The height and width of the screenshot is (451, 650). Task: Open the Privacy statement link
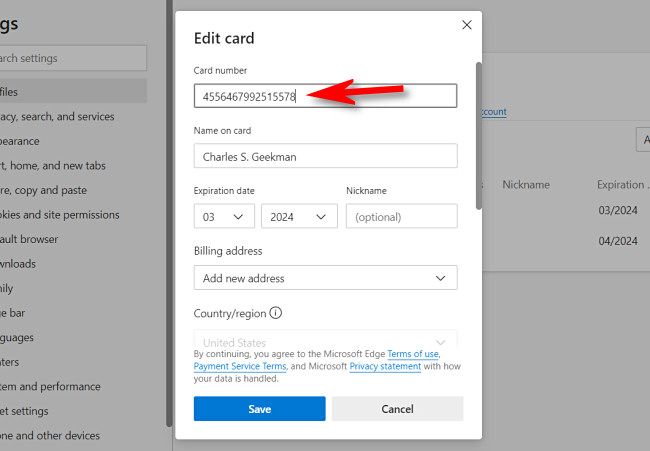pos(385,366)
